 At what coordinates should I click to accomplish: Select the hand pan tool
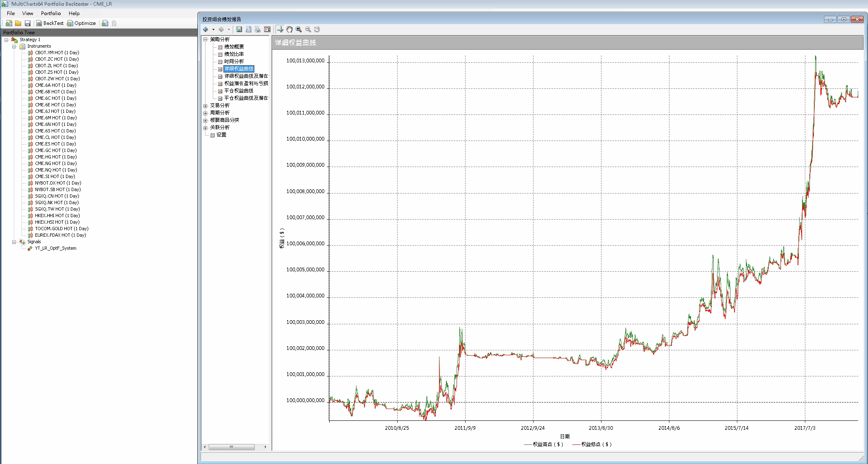(289, 29)
